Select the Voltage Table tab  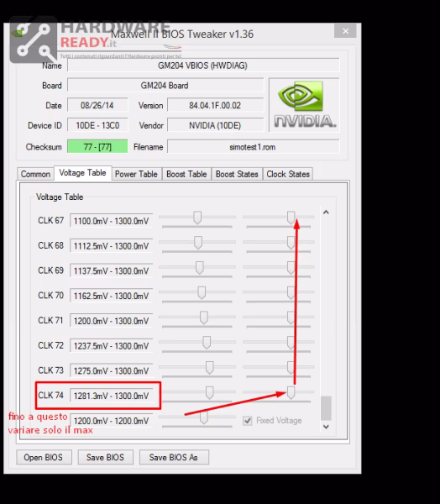[82, 173]
